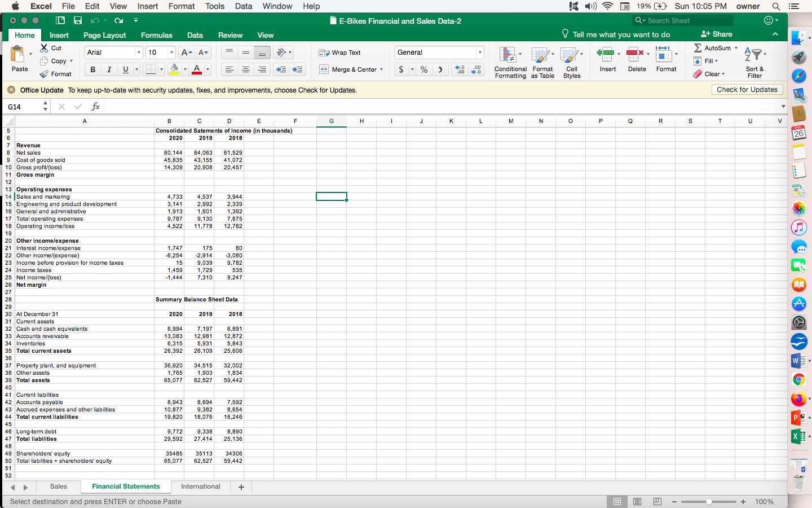The image size is (812, 508).
Task: Toggle Wrap Text
Action: tap(339, 52)
